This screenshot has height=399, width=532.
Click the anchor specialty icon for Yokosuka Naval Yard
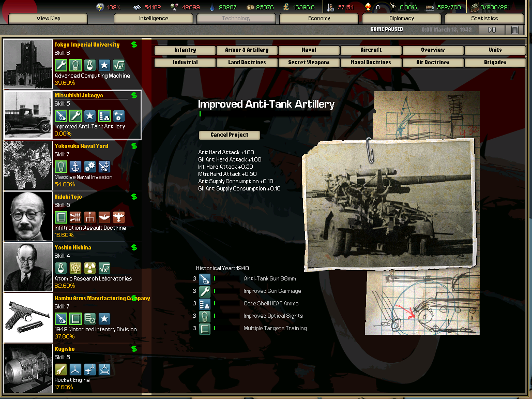click(75, 167)
